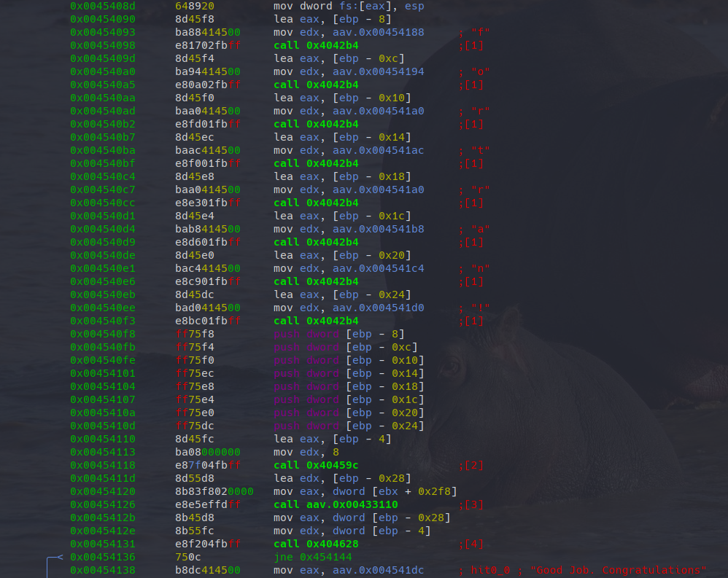Screen dimensions: 728x578
Task: Click the jump arrow on the left edge
Action: [51, 563]
